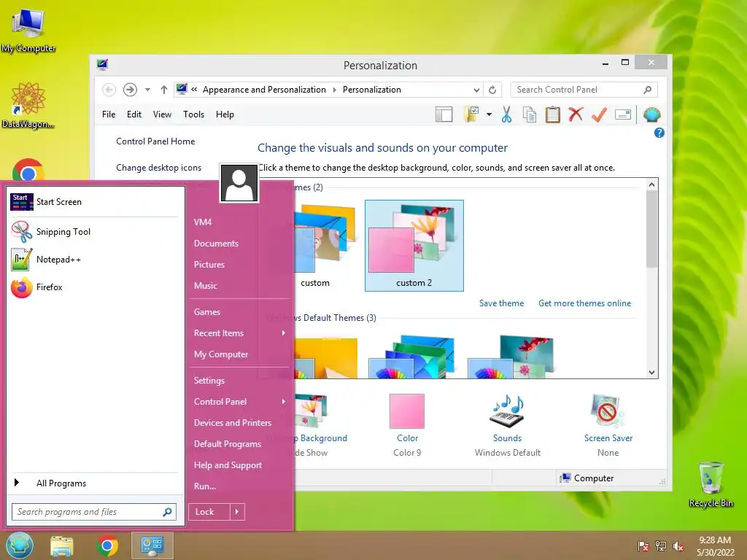Click the Start orb on taskbar
The height and width of the screenshot is (560, 747).
coord(20,545)
